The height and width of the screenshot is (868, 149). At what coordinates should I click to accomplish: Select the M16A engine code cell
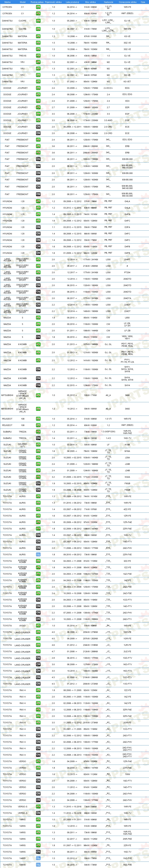click(127, 451)
